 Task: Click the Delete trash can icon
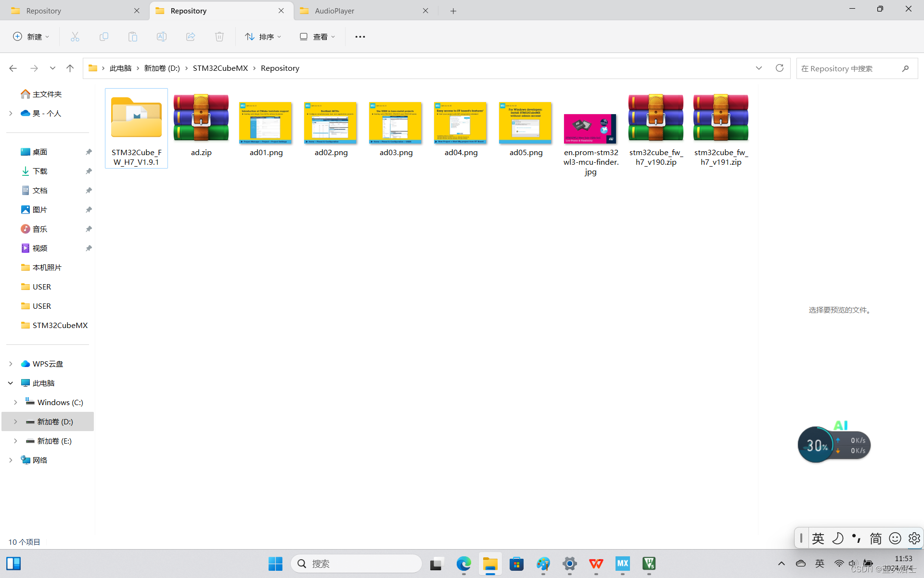(219, 37)
